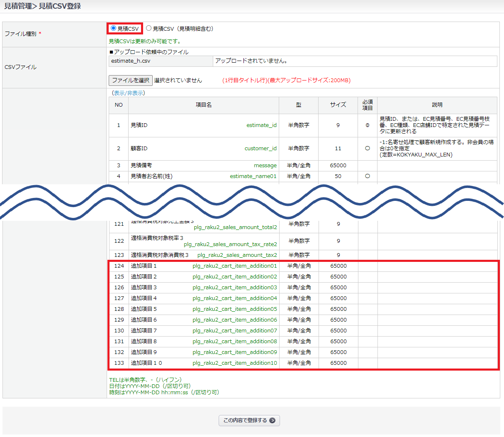Click the estimate_h.csv file name cell
The image size is (504, 437).
131,61
